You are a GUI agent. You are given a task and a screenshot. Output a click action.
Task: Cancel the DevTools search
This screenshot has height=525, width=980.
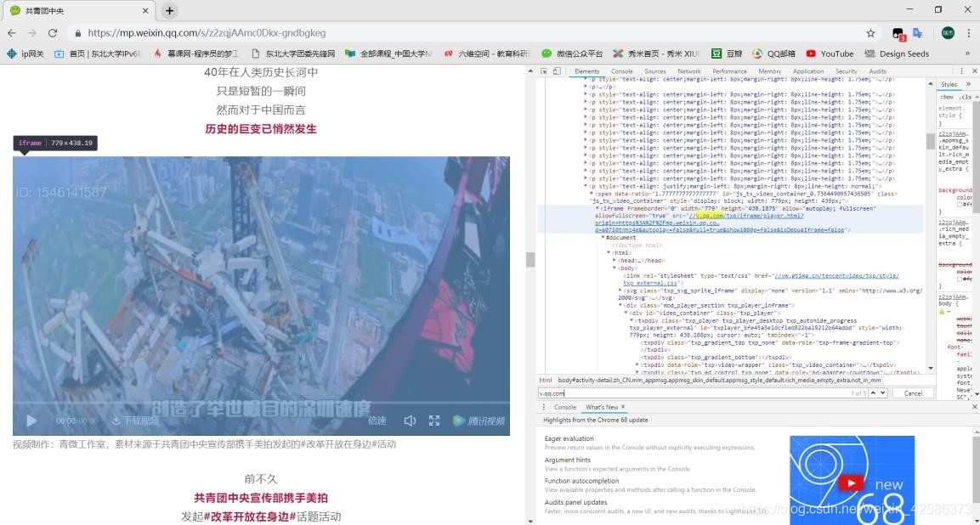[913, 393]
